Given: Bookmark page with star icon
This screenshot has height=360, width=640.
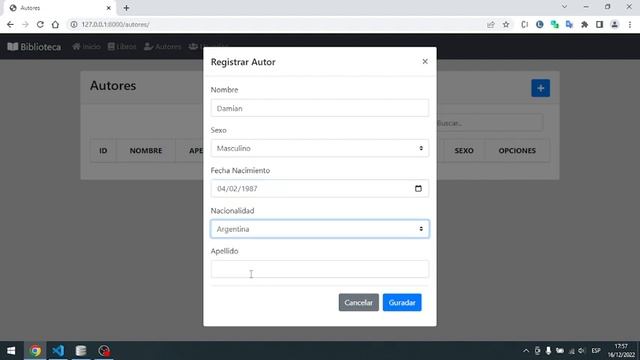Looking at the screenshot, I should (506, 24).
